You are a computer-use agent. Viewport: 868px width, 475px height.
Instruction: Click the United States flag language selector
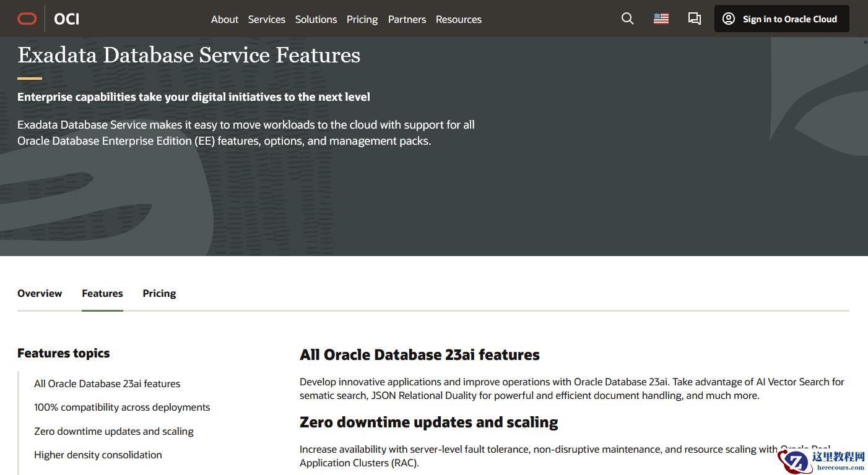point(661,19)
